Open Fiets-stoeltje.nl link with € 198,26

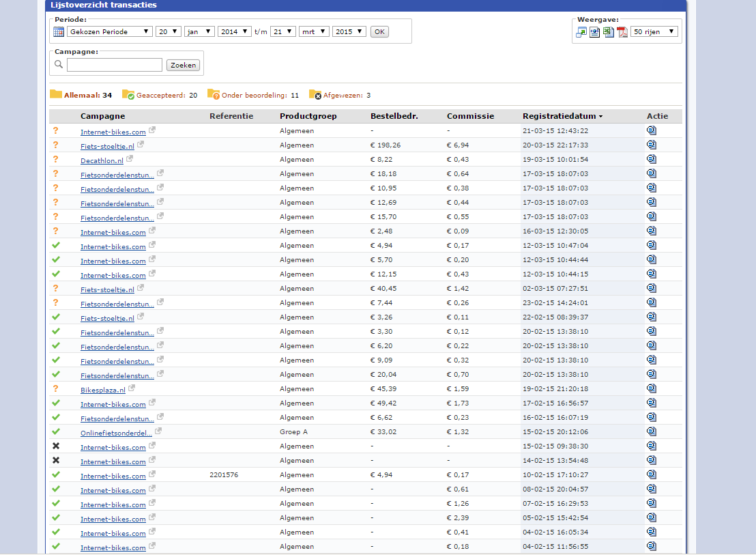(107, 146)
